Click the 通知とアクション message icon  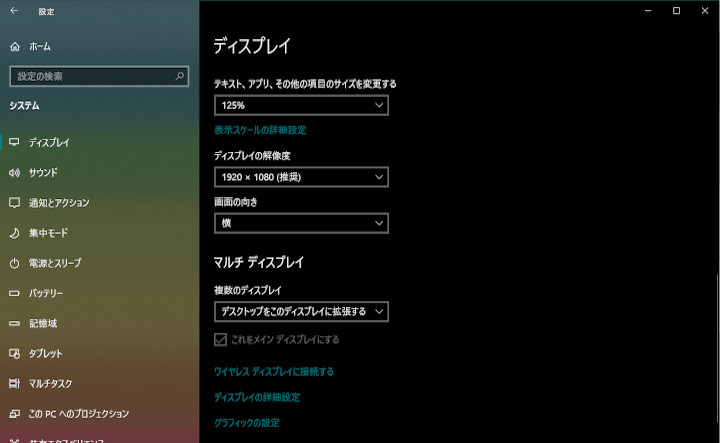[x=14, y=202]
